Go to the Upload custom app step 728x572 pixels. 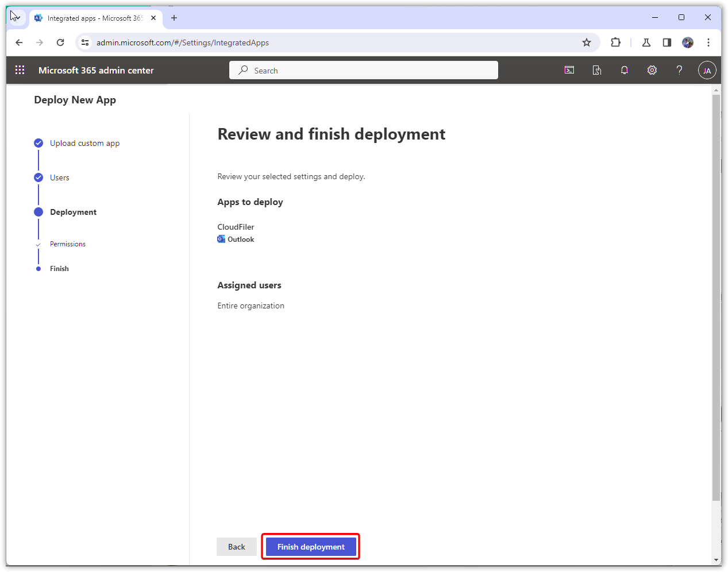[x=84, y=143]
